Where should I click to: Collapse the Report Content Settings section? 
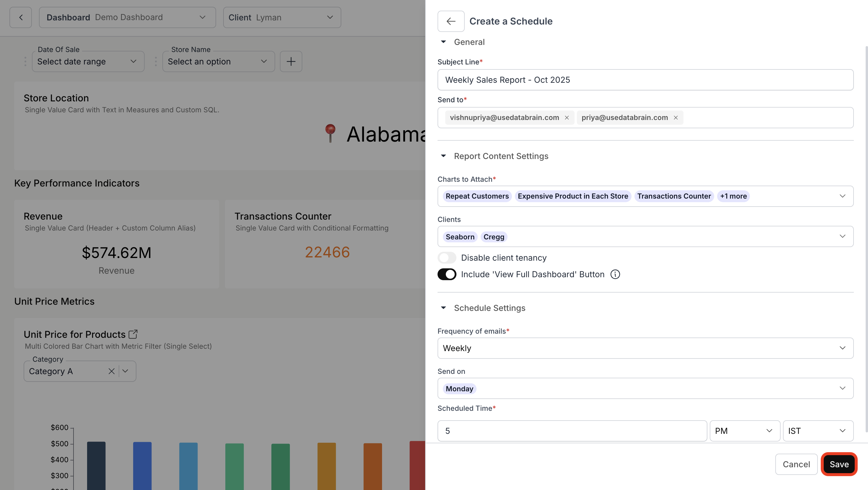tap(443, 156)
